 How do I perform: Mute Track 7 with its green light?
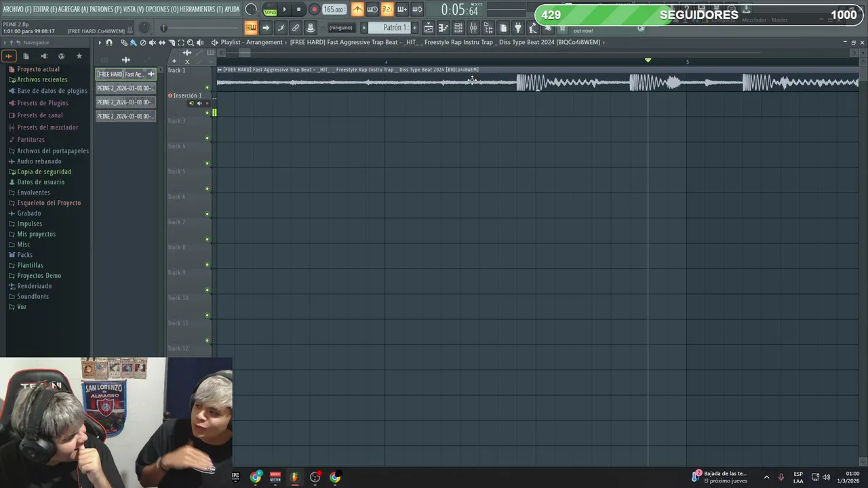click(x=207, y=239)
